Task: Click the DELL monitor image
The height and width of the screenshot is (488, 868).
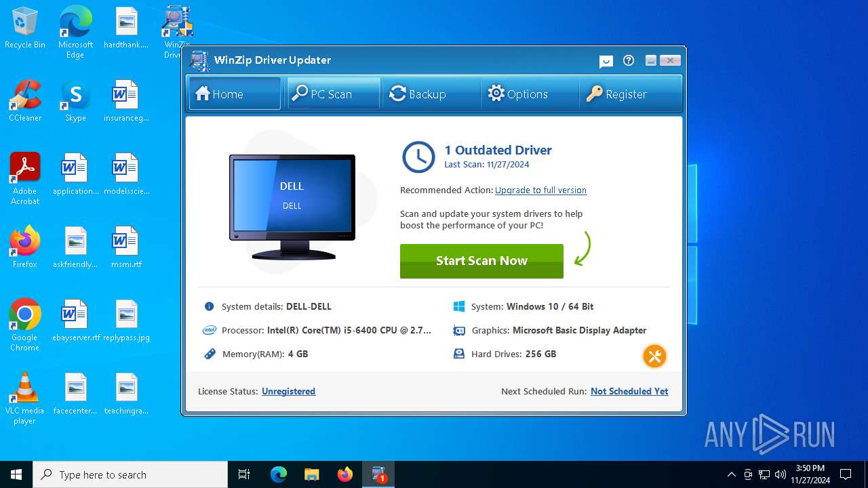Action: (x=292, y=207)
